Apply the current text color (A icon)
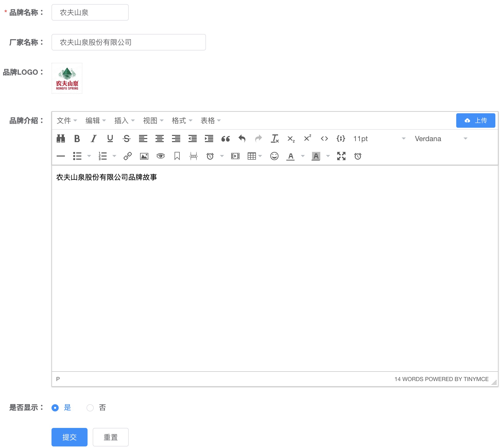Viewport: 500px width, 448px height. point(290,156)
